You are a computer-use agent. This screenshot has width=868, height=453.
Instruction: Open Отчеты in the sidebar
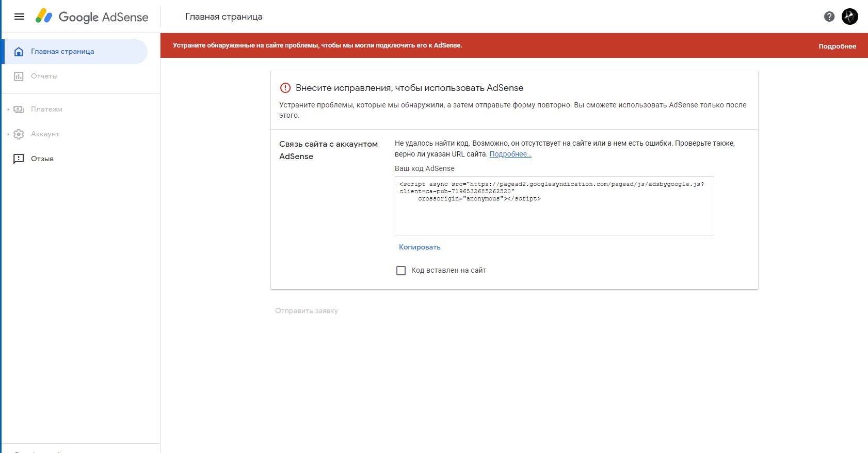[x=44, y=76]
